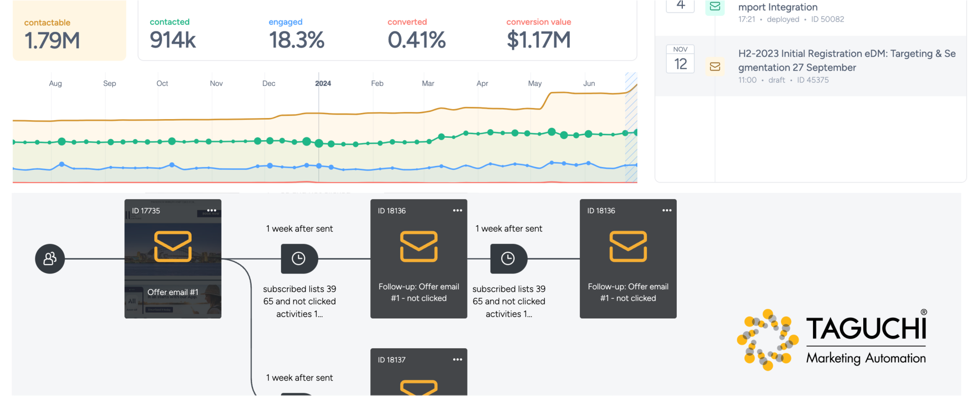
Task: Click the Oct label on the chart axis
Action: pyautogui.click(x=162, y=83)
